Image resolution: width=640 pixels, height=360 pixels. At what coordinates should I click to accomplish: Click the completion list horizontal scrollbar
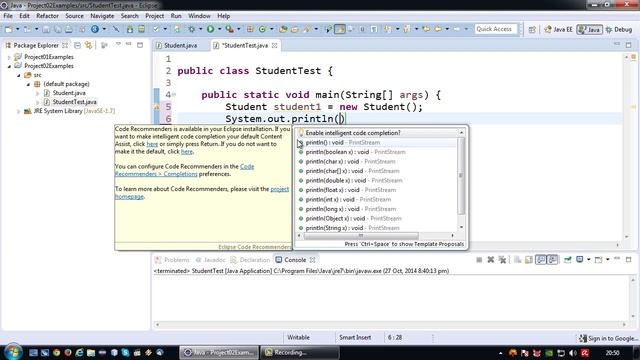pos(361,236)
